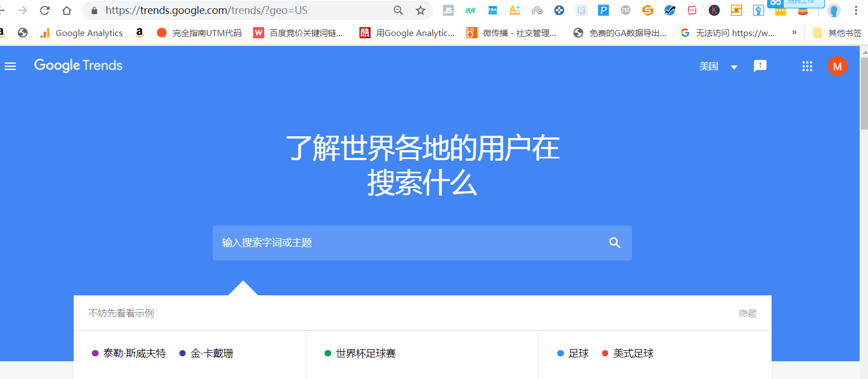The width and height of the screenshot is (868, 379).
Task: Click the light R extension icon
Action: click(581, 10)
